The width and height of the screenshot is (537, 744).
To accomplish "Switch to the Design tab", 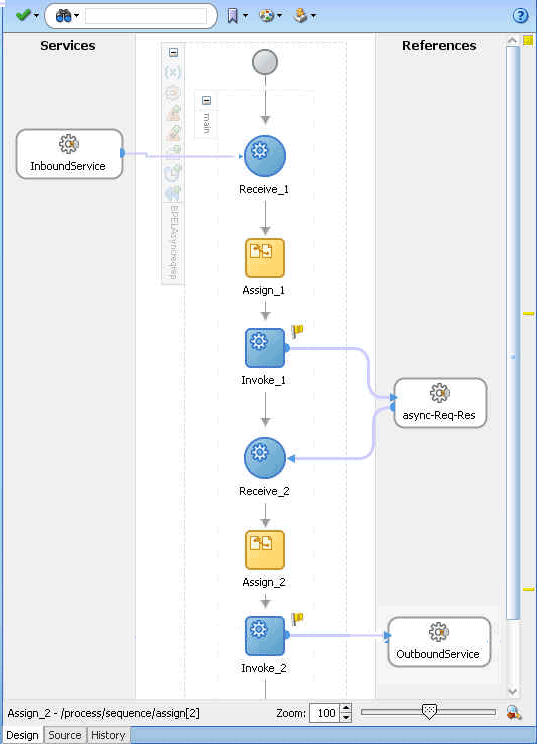I will 22,735.
